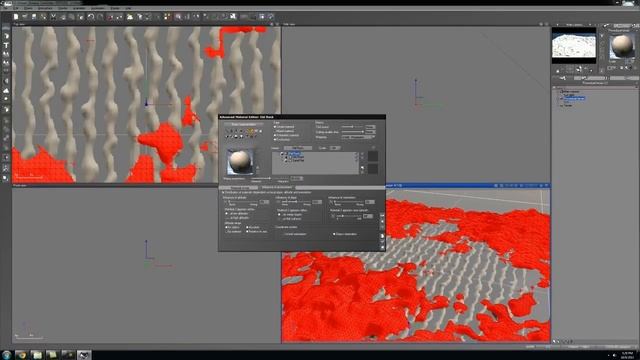Select on flat surfaces option
This screenshot has width=640, height=360.
coord(291,219)
